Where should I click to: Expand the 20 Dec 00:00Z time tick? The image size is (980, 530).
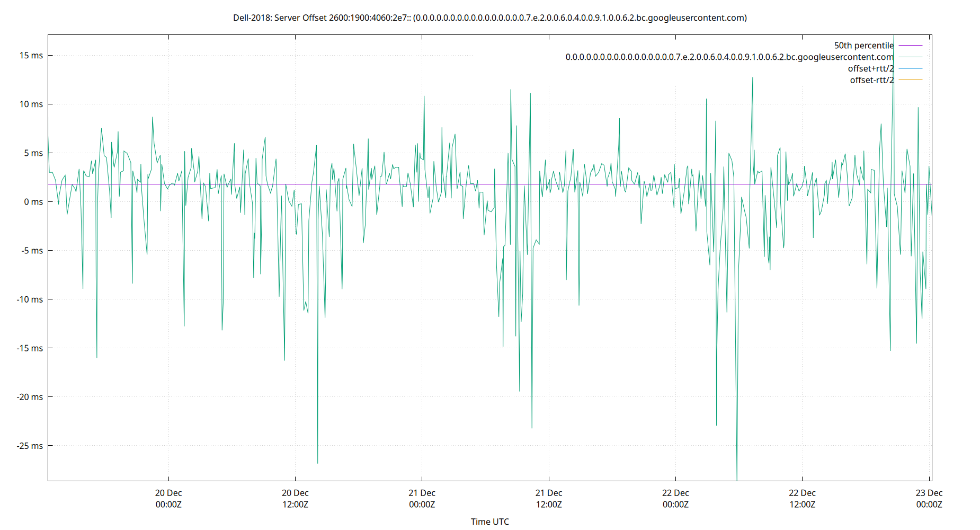[x=168, y=498]
